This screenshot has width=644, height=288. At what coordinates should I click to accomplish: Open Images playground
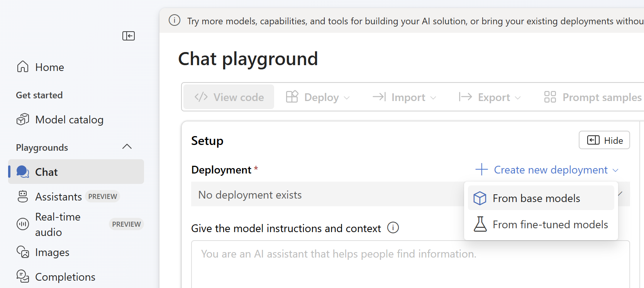(76, 252)
